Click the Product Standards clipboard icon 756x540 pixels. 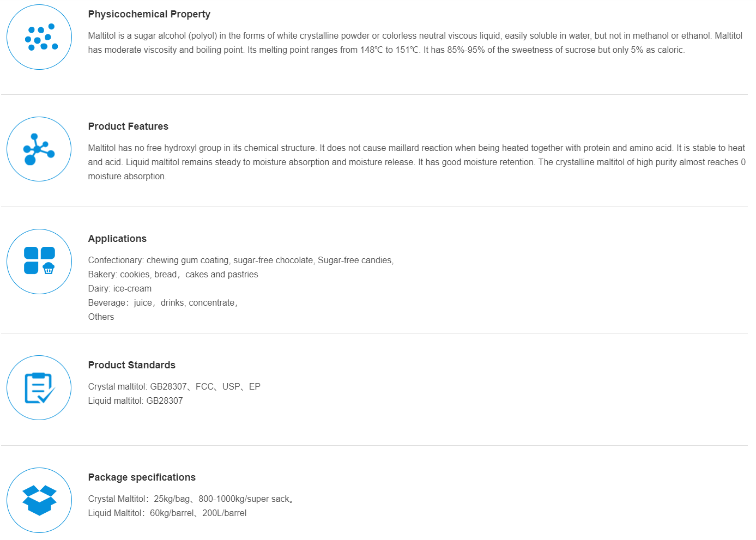[x=39, y=388]
